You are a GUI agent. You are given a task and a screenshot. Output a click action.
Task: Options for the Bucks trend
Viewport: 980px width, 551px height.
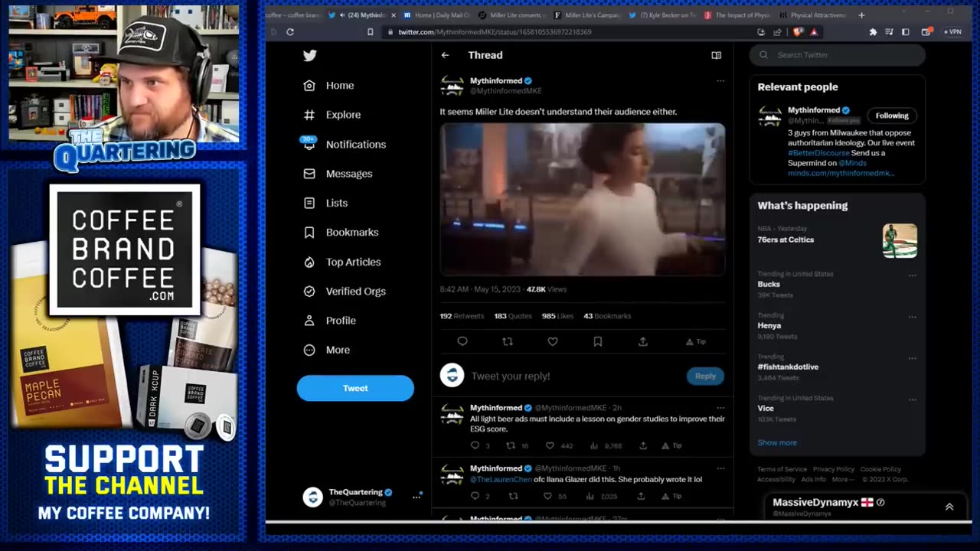coord(912,275)
